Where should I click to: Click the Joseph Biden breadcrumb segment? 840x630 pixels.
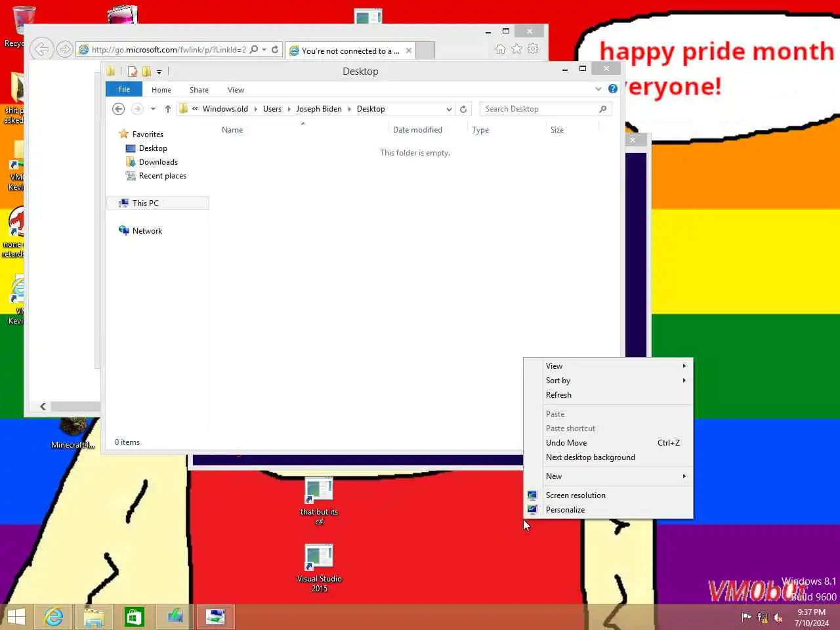319,109
